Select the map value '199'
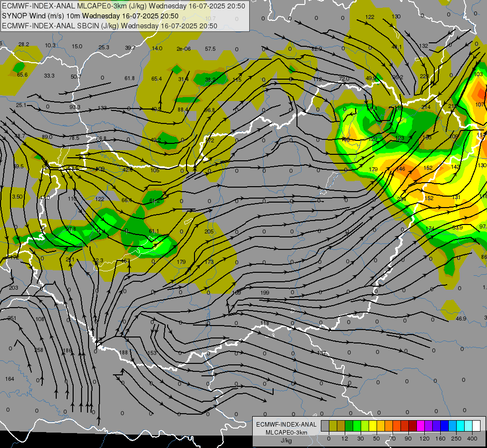The image size is (487, 448). pos(265,293)
